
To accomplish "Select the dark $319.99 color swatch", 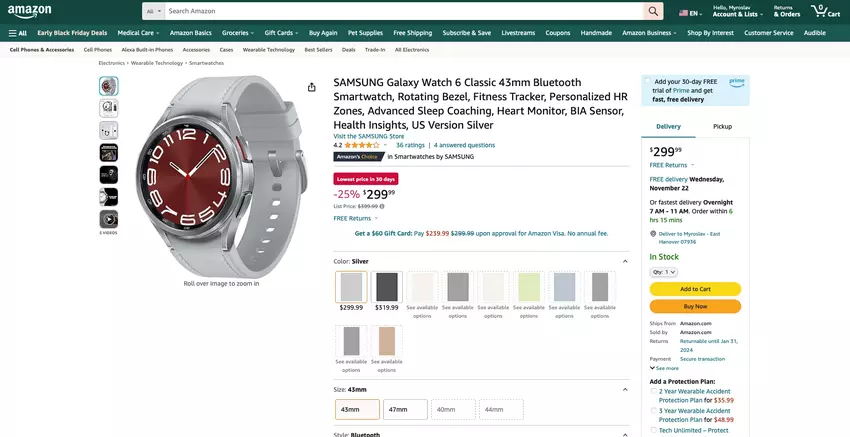I will 386,287.
